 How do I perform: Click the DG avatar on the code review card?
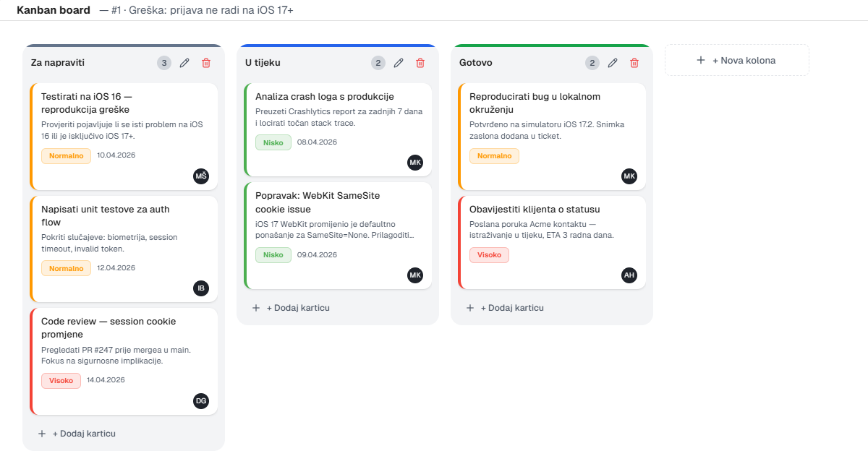tap(200, 401)
